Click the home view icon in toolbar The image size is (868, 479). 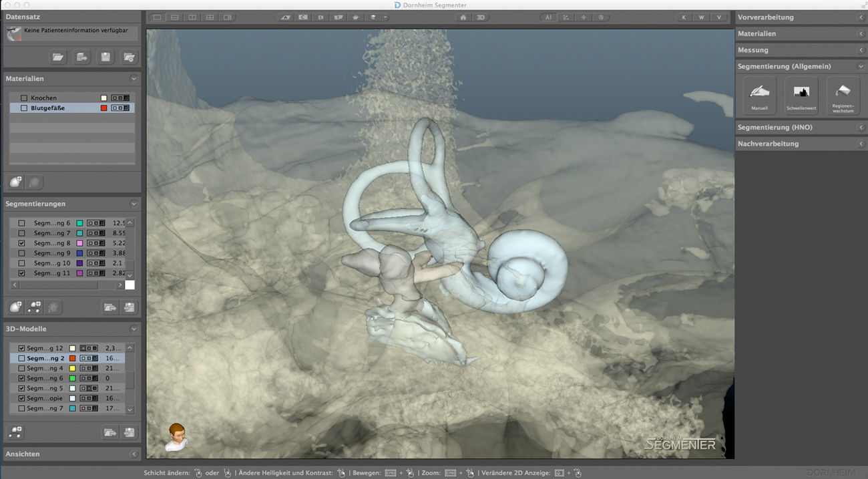pyautogui.click(x=463, y=17)
